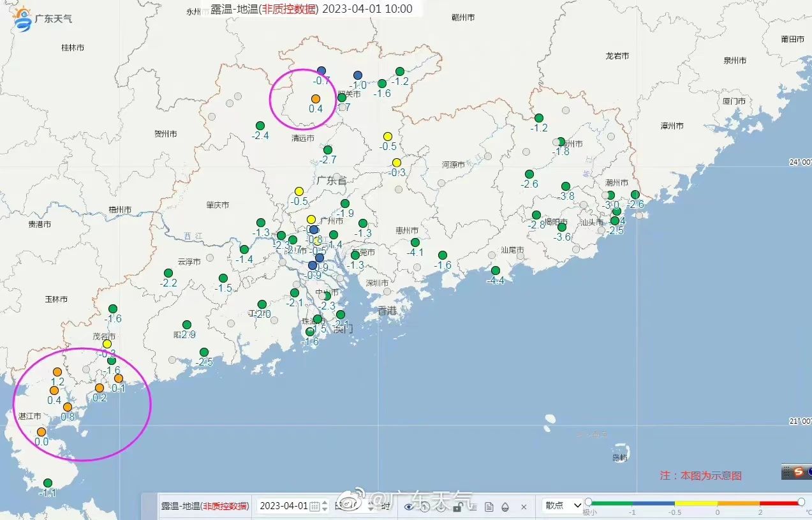
Task: Toggle layer visibility with the eye icon
Action: point(409,507)
